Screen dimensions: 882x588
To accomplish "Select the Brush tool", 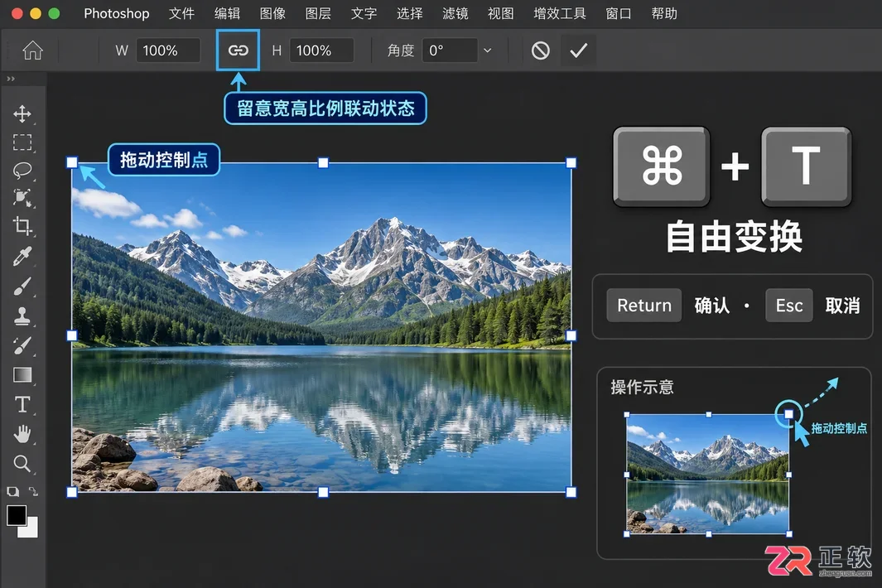I will pos(22,286).
